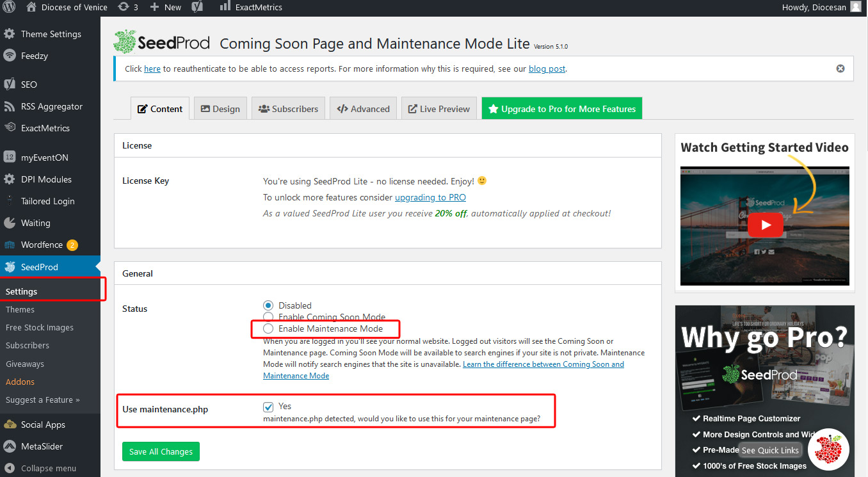Click the red apple Quick Links icon
868x477 pixels.
(828, 449)
